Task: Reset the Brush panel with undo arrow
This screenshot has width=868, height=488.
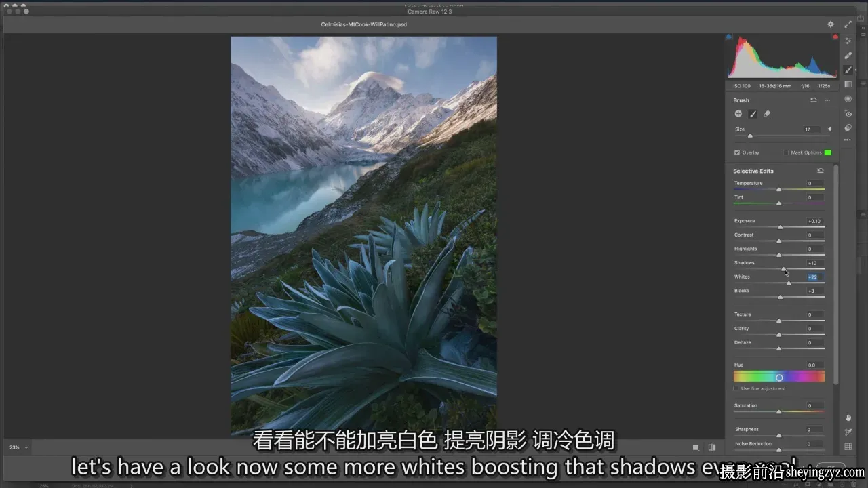Action: tap(814, 100)
